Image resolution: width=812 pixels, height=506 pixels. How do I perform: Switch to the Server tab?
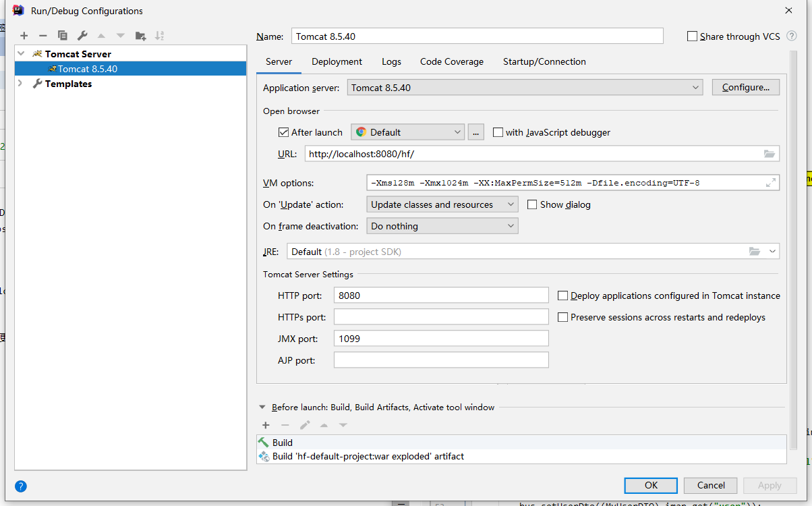pos(279,61)
